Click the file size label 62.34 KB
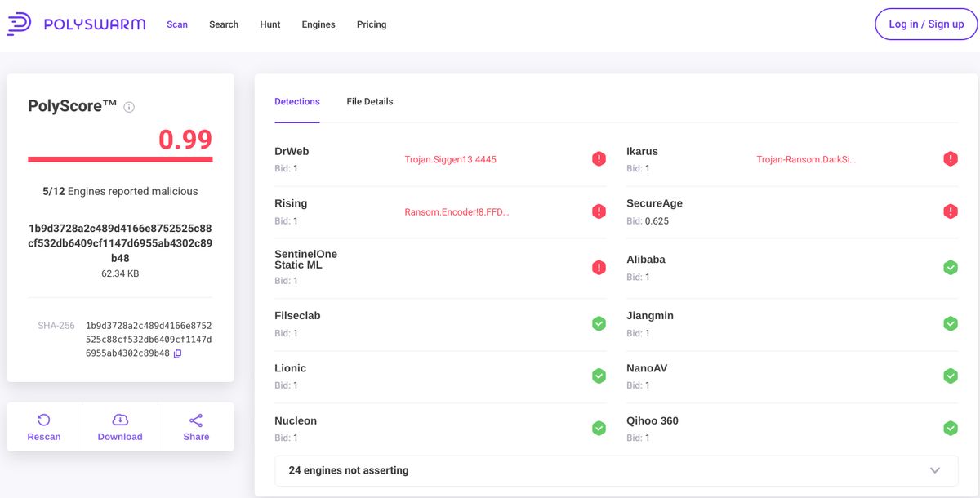Viewport: 980px width, 498px height. pos(119,273)
